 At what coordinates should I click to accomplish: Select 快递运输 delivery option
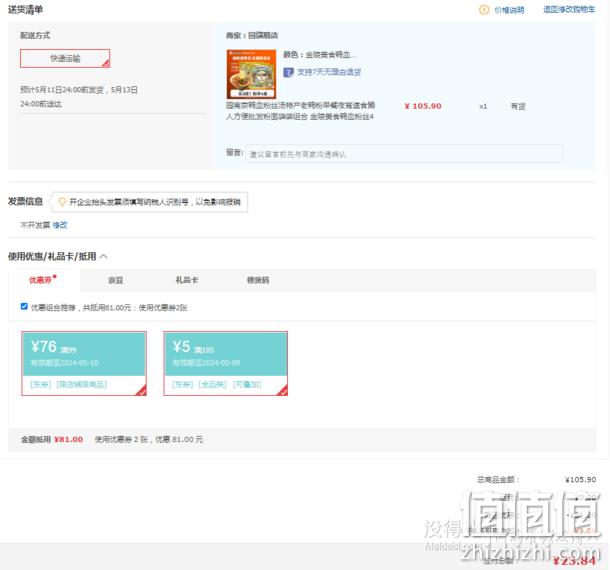point(65,58)
